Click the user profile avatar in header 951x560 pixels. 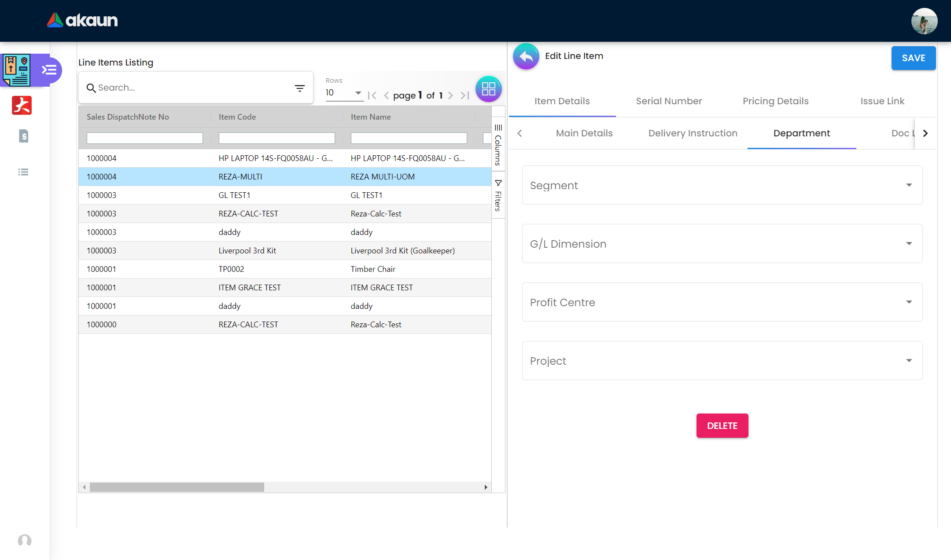point(924,21)
